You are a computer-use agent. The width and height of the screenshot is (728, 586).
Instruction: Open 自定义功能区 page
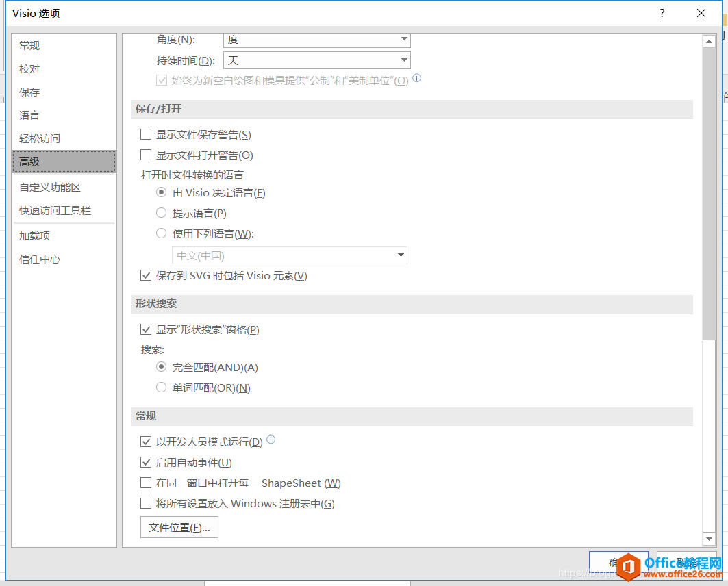click(x=64, y=187)
